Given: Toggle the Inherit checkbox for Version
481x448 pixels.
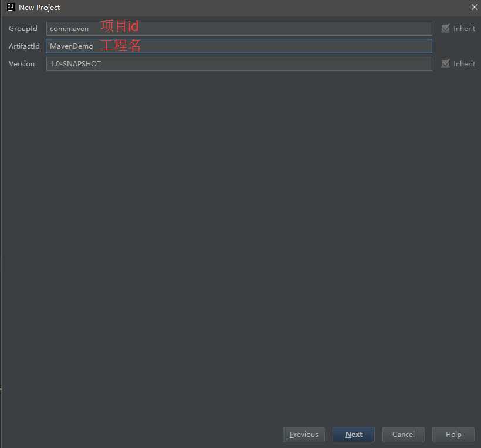Looking at the screenshot, I should click(x=445, y=63).
